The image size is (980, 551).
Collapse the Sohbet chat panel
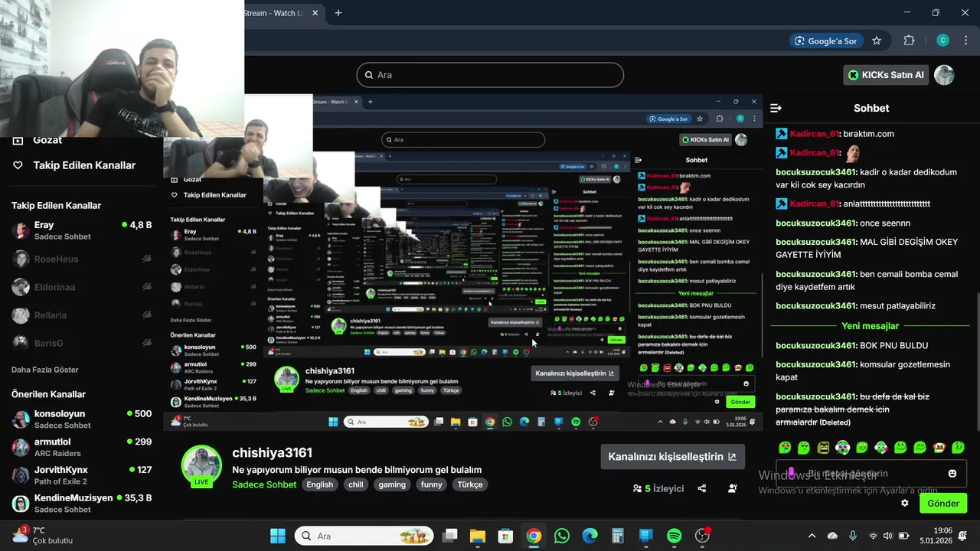click(x=776, y=108)
